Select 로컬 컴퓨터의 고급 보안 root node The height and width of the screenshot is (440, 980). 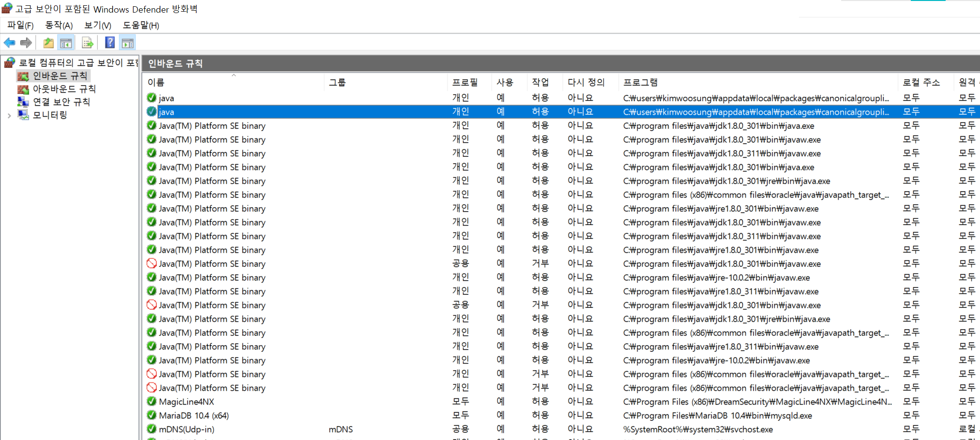78,62
